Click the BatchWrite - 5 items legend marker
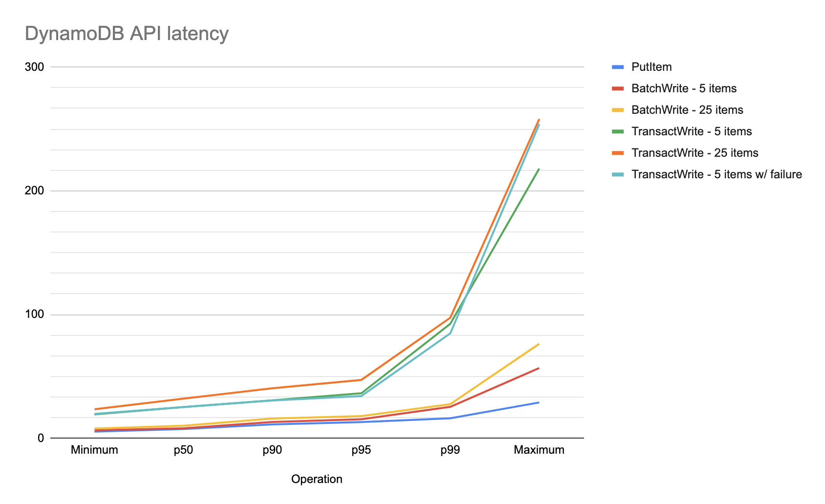 point(617,88)
